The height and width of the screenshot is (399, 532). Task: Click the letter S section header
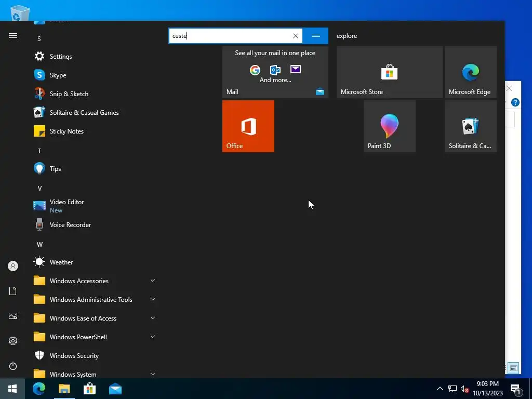coord(39,38)
